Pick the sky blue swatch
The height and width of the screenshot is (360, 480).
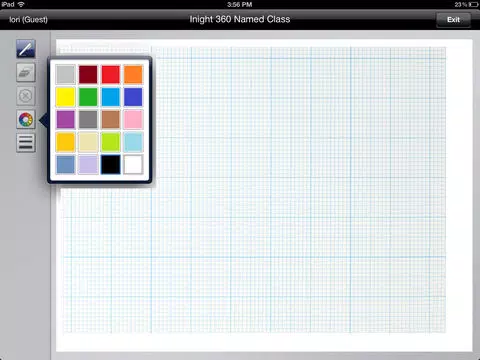pyautogui.click(x=110, y=97)
